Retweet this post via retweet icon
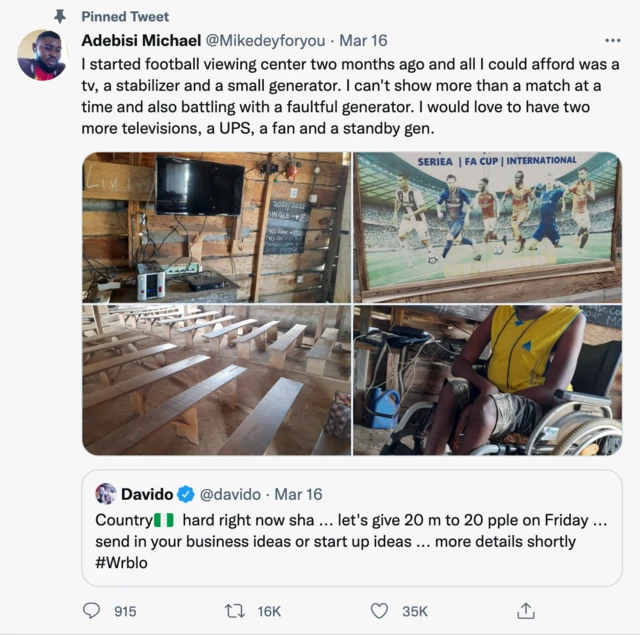This screenshot has height=635, width=640. click(236, 610)
